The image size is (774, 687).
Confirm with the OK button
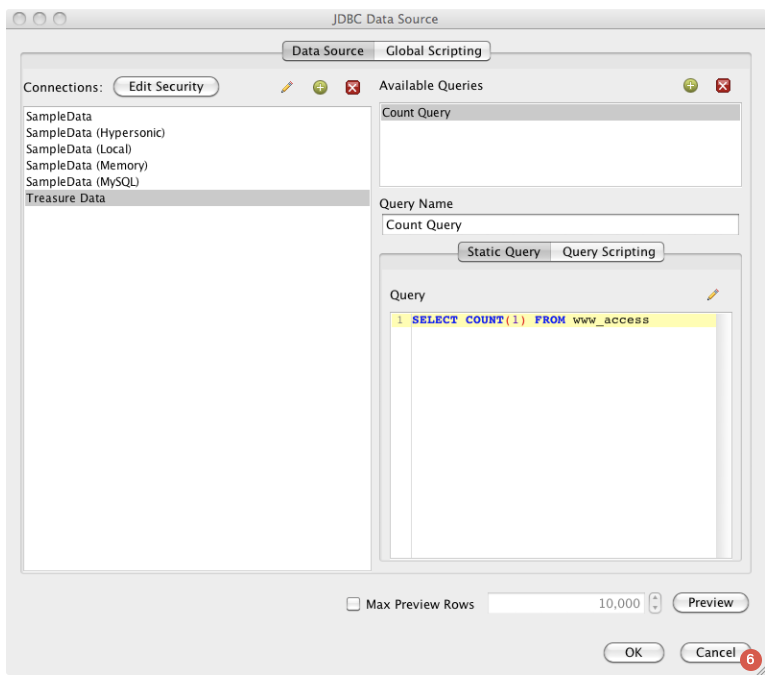[633, 652]
